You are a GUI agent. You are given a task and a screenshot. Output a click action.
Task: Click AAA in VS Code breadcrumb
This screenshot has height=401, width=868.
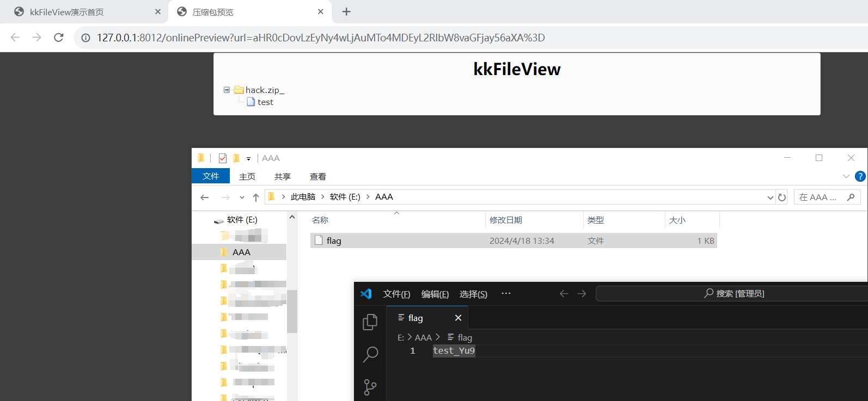click(x=423, y=338)
